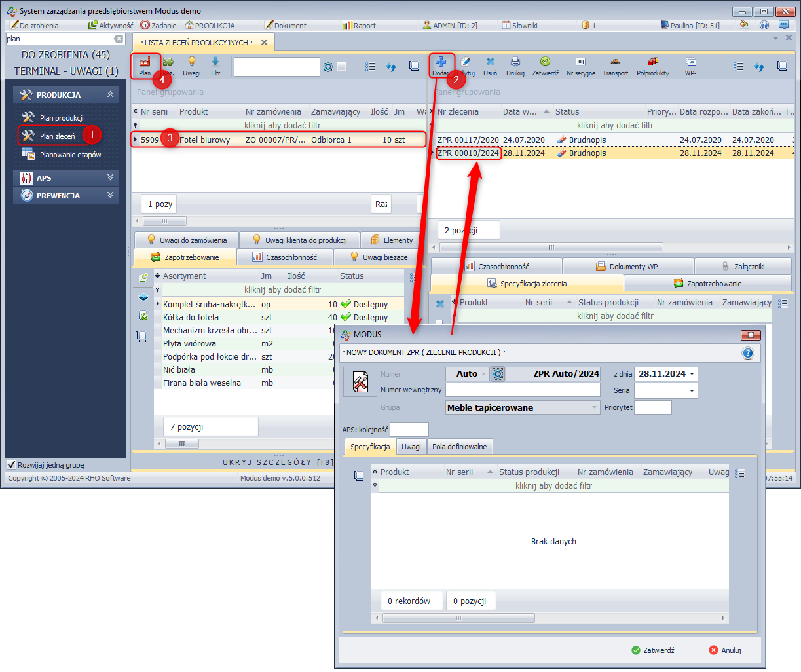Open the Nr seryjne barcode tool
Viewport: 801px width, 672px height.
pos(580,62)
